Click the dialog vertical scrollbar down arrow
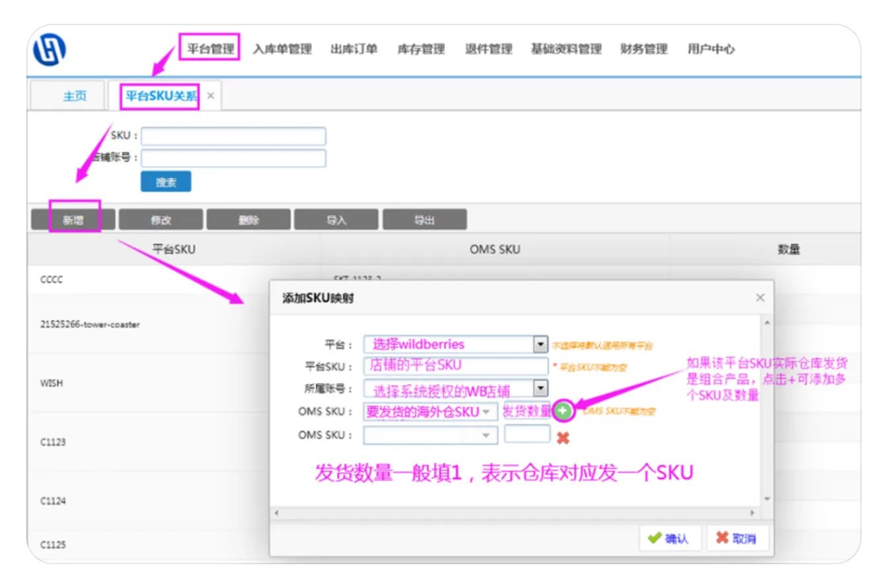 pyautogui.click(x=766, y=498)
